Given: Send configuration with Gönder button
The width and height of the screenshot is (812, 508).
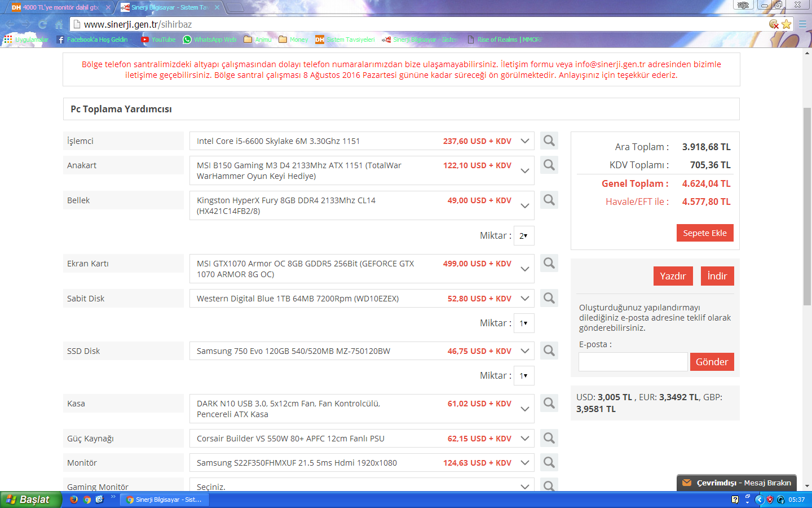Looking at the screenshot, I should 712,362.
